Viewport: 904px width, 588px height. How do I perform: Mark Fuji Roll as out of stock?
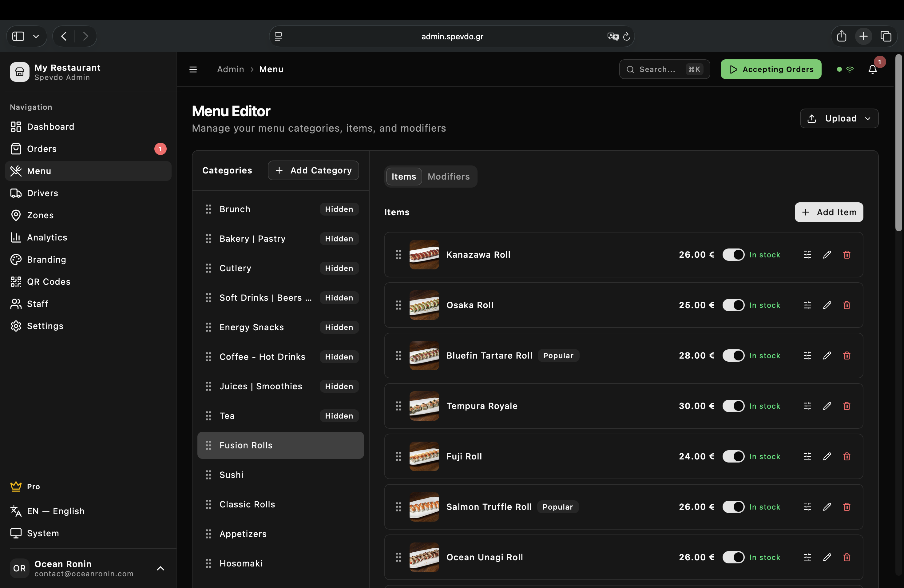tap(733, 456)
